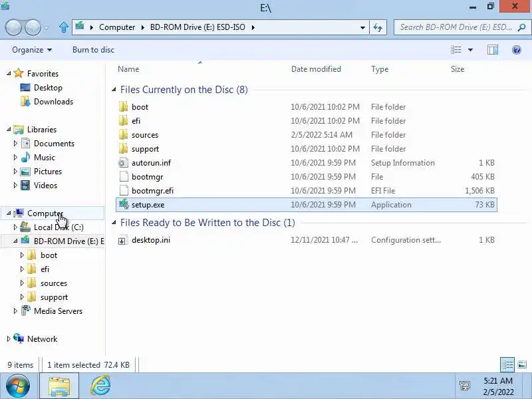Open Media Servers in the tree
This screenshot has width=532, height=399.
[x=58, y=311]
